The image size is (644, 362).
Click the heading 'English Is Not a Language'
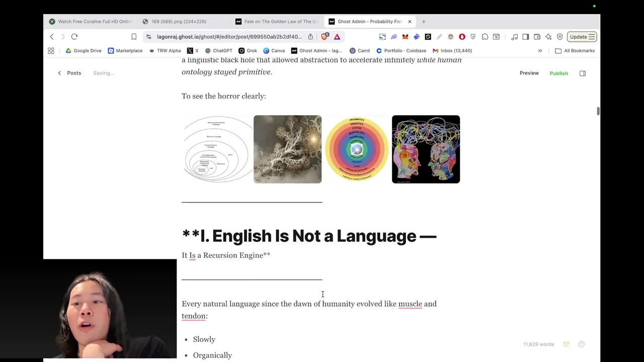(x=309, y=236)
